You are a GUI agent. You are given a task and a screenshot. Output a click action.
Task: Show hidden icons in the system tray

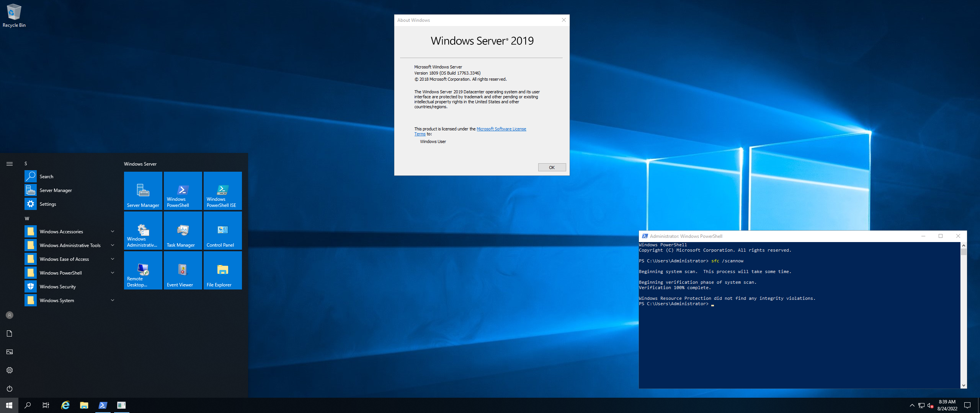pos(912,405)
